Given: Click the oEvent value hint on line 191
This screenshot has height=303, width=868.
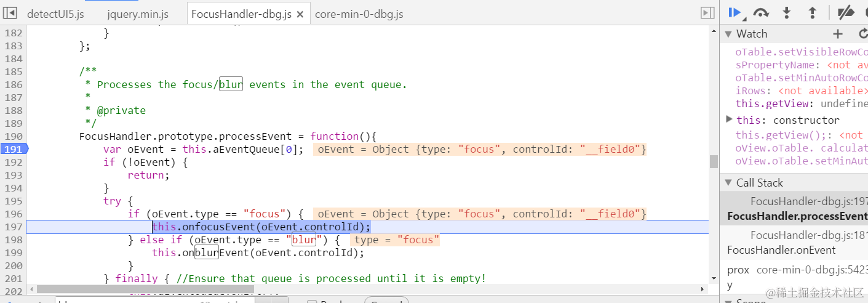Looking at the screenshot, I should pos(480,149).
